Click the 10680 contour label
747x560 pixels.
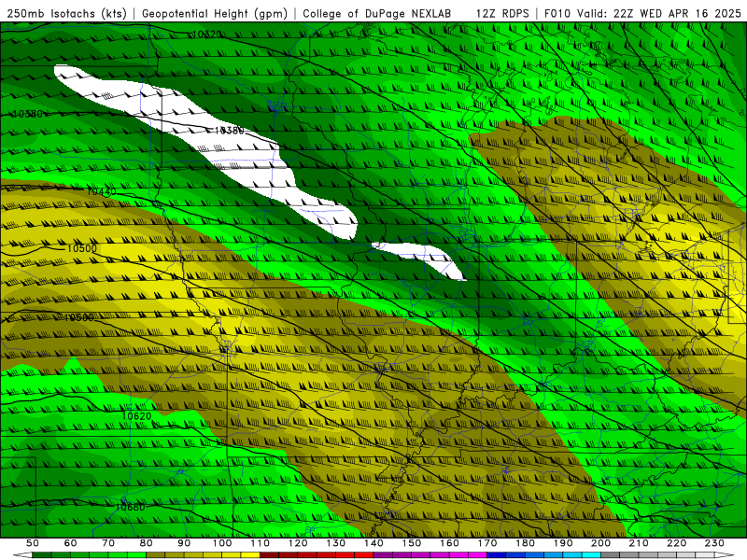[x=130, y=507]
